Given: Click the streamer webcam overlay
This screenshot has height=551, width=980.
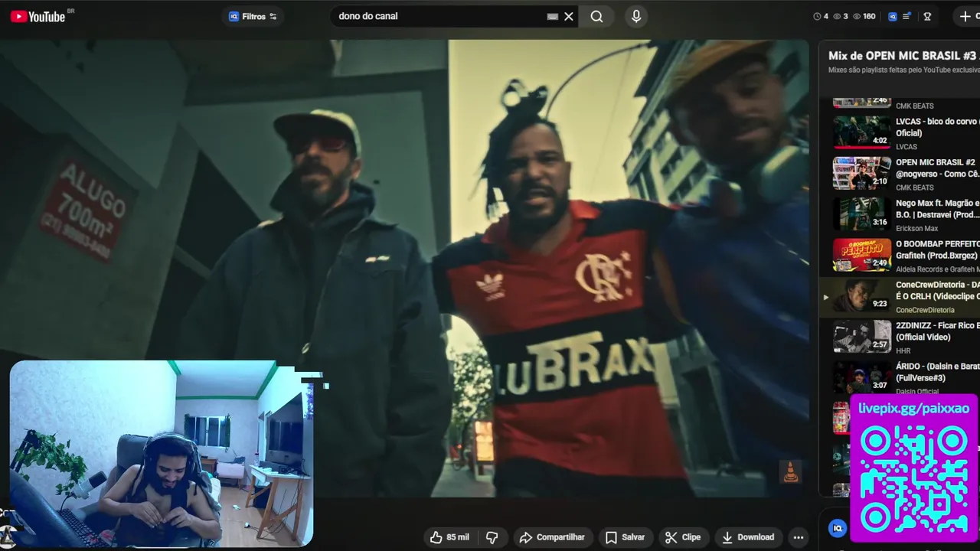Looking at the screenshot, I should click(161, 454).
